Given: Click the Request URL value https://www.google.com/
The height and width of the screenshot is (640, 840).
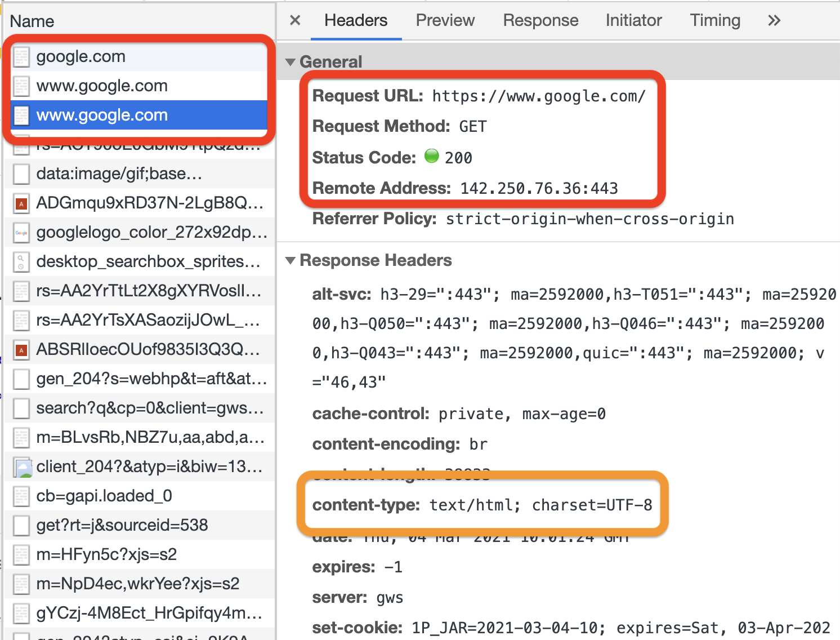Looking at the screenshot, I should click(x=539, y=96).
